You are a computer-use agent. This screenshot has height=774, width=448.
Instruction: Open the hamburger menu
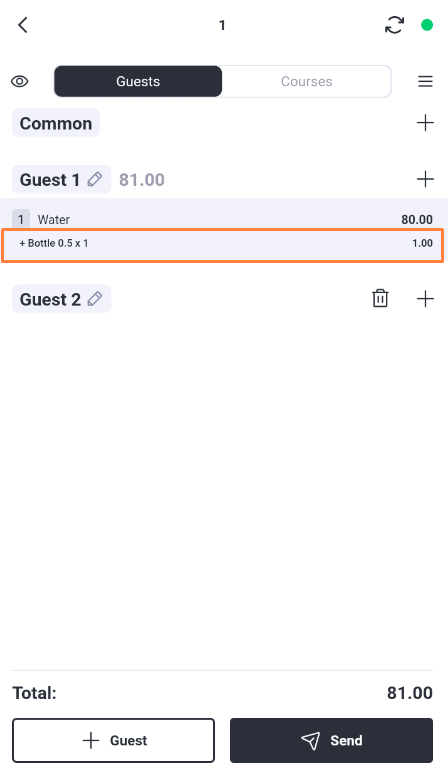coord(425,81)
